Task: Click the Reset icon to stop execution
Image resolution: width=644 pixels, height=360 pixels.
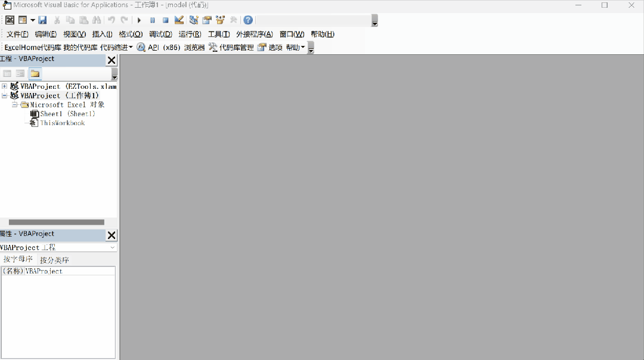Action: pos(165,20)
